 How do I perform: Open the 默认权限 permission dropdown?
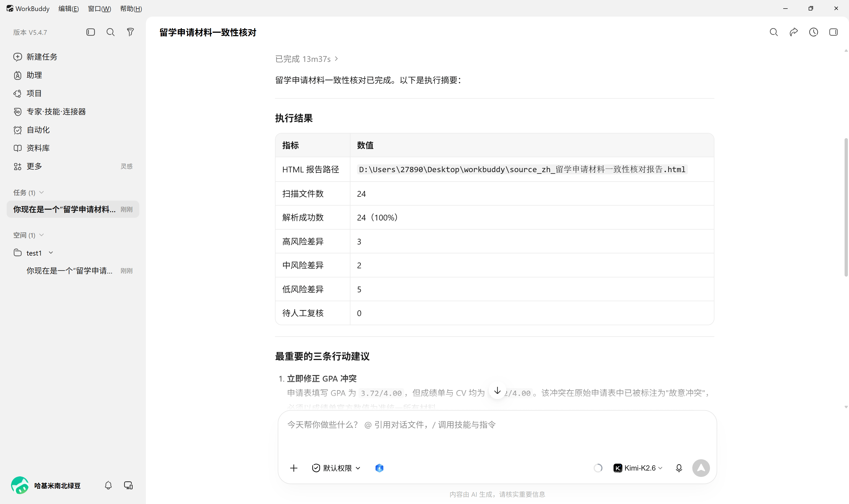coord(336,468)
